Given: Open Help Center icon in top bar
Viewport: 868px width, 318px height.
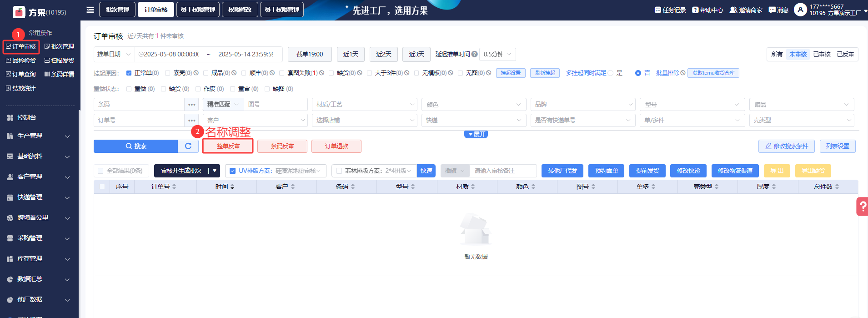Looking at the screenshot, I should click(695, 10).
